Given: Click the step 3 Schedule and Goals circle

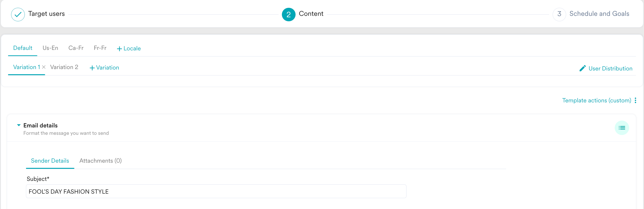Looking at the screenshot, I should pyautogui.click(x=559, y=14).
